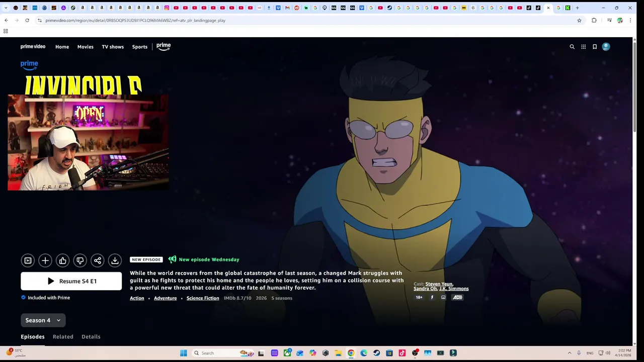Click the browser back arrow
Screen dimensions: 644x362
click(x=6, y=20)
